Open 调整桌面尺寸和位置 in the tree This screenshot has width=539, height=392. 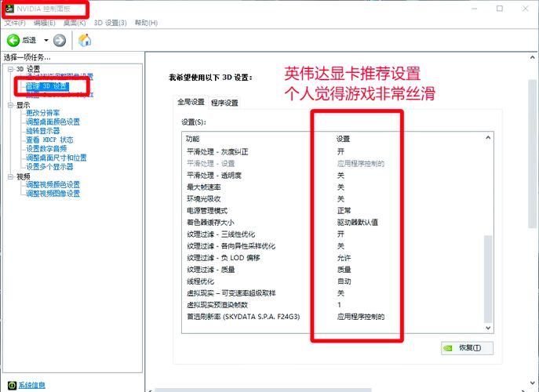[56, 158]
